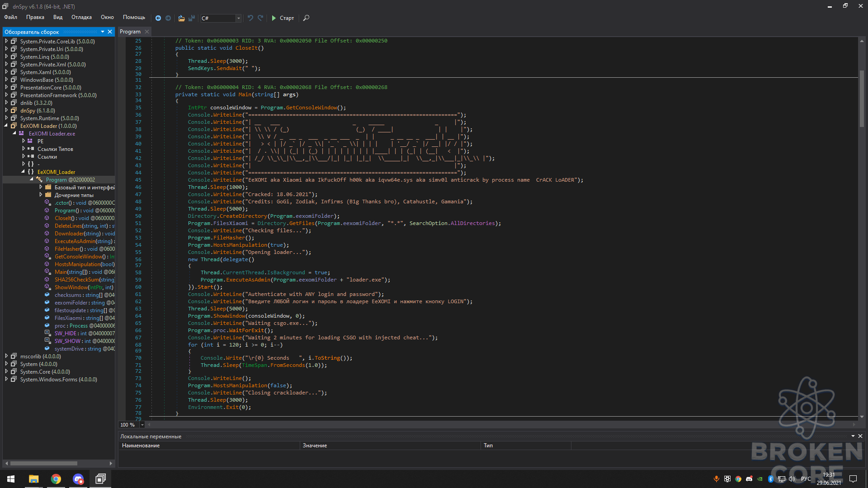Close the Program tab
Image resolution: width=868 pixels, height=488 pixels.
[147, 32]
